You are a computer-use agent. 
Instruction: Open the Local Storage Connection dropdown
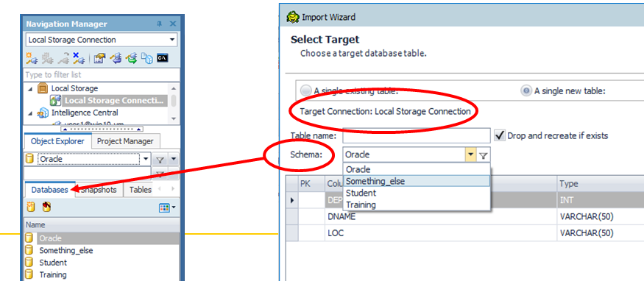point(172,40)
